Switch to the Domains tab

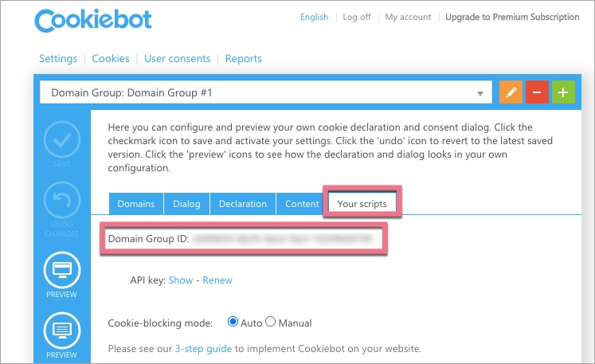(135, 204)
